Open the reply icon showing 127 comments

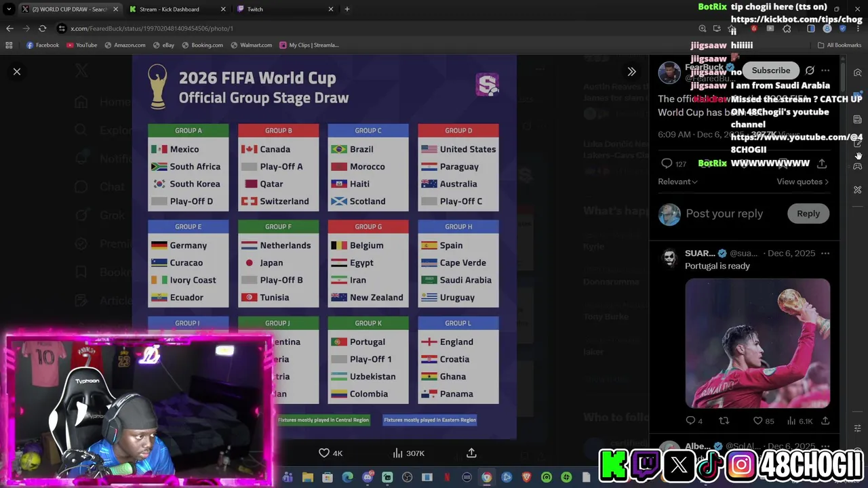coord(673,163)
